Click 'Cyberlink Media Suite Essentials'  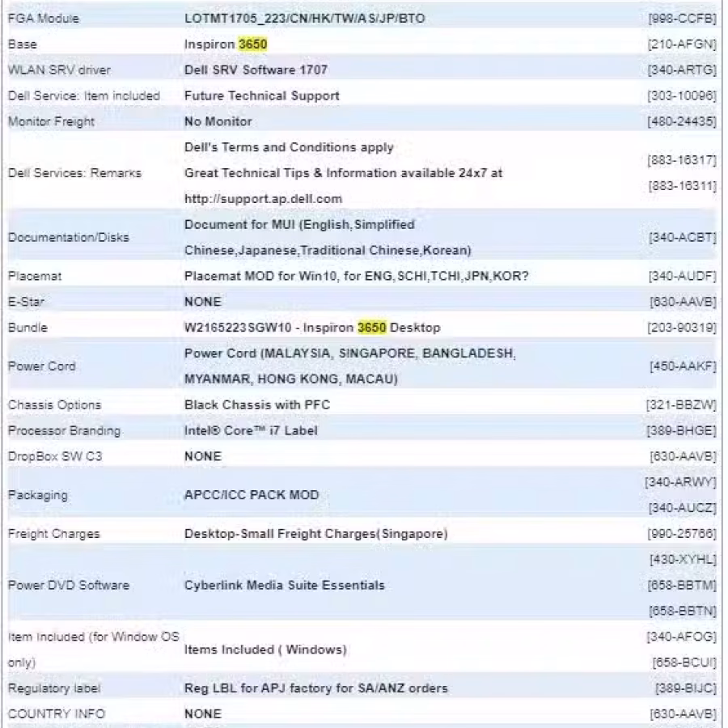(x=285, y=586)
